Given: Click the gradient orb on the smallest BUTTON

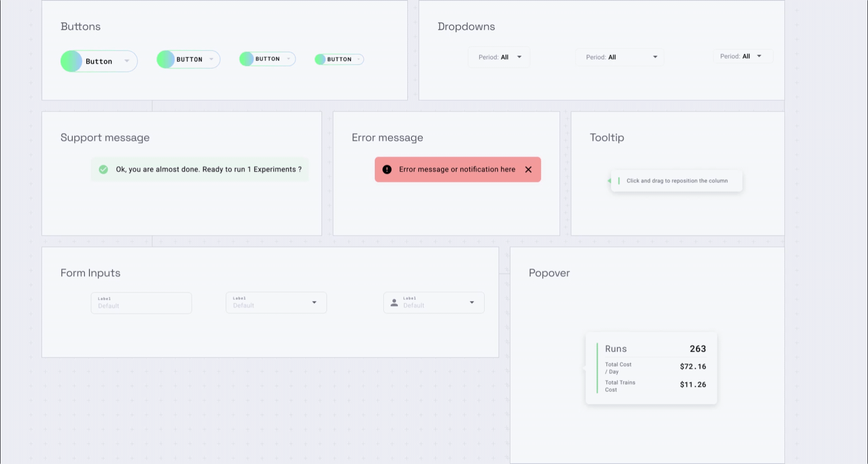Looking at the screenshot, I should coord(321,59).
